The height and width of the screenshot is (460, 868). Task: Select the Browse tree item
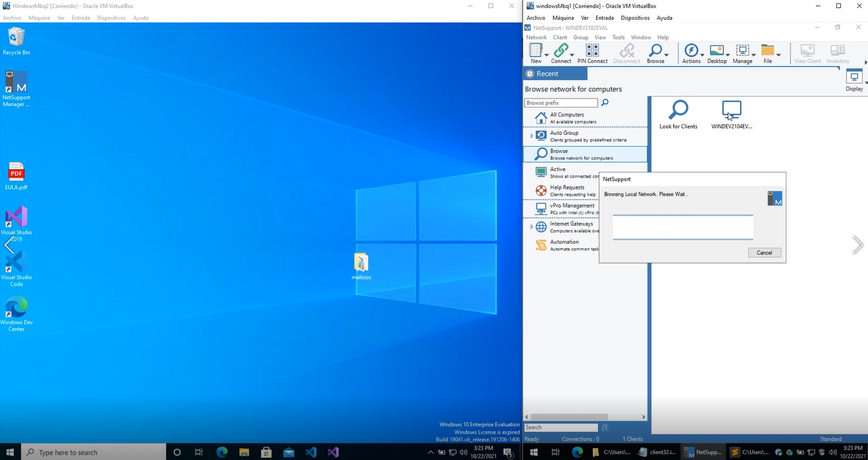[585, 154]
